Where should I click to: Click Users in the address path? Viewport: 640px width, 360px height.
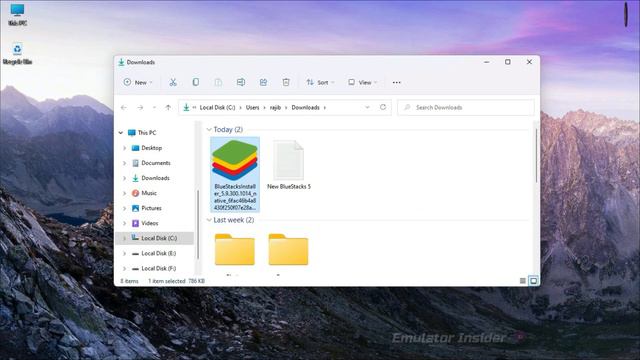[x=252, y=107]
